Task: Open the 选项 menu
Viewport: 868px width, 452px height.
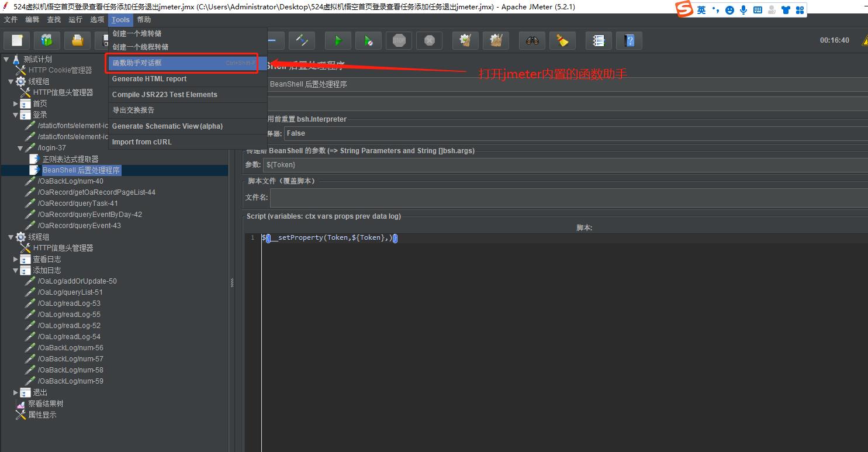Action: click(97, 19)
